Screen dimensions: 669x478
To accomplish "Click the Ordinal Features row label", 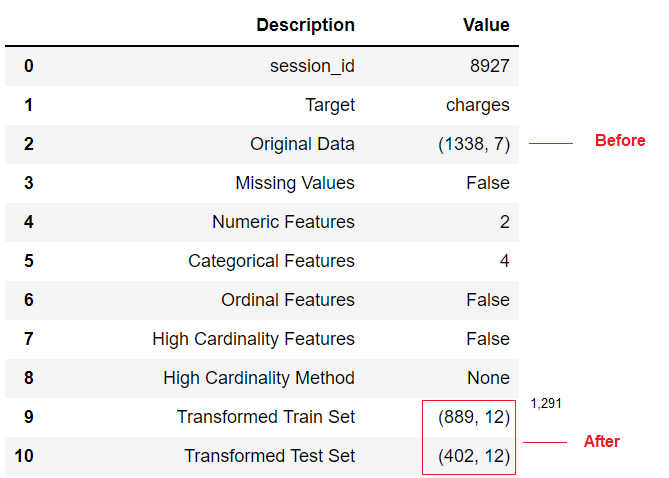I will click(x=288, y=300).
